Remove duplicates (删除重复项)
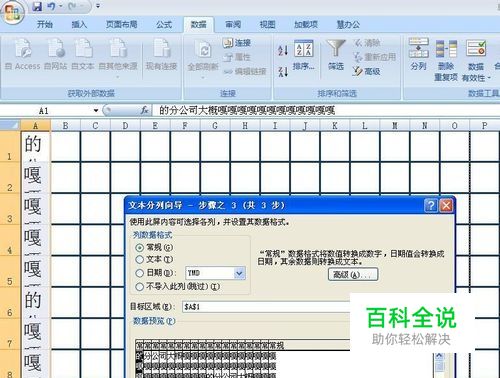Image resolution: width=500 pixels, height=378 pixels. click(446, 60)
